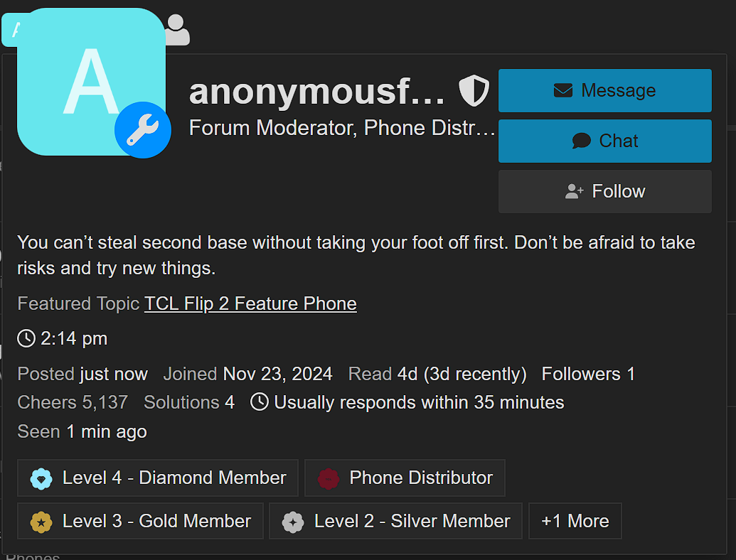
Task: Click the clock icon beside 2:14 pm
Action: [x=26, y=338]
